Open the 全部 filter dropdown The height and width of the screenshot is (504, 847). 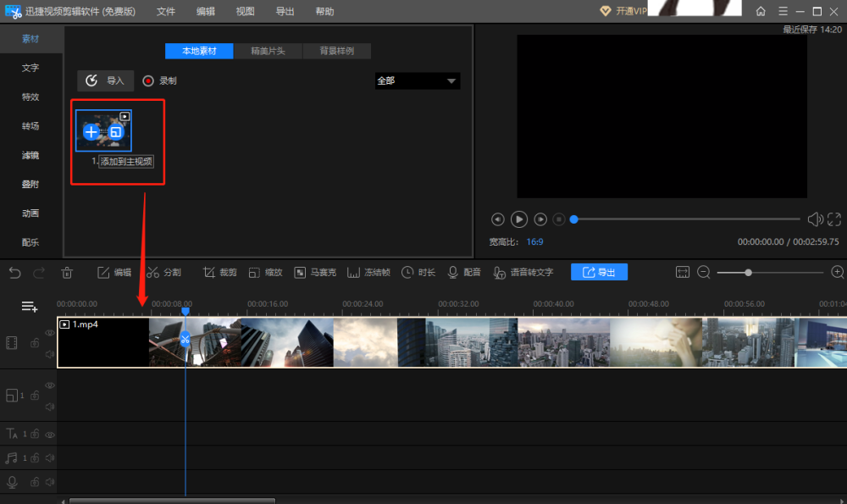coord(417,80)
